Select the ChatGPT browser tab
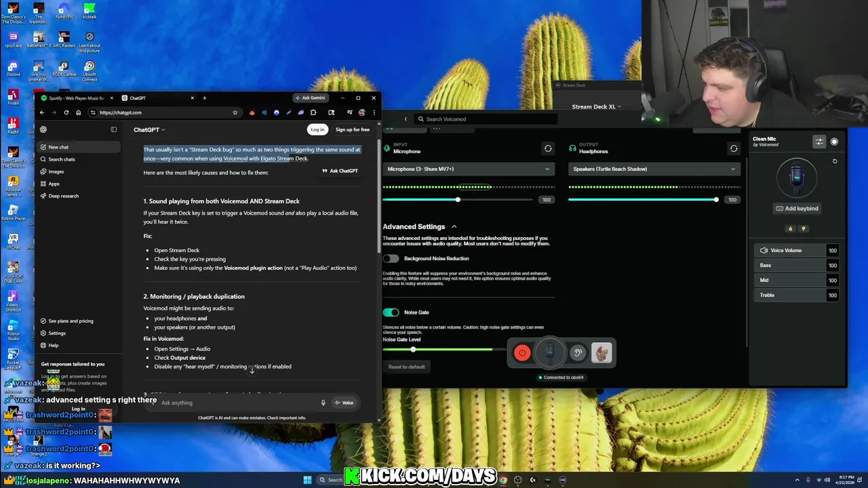The height and width of the screenshot is (488, 868). pyautogui.click(x=157, y=98)
